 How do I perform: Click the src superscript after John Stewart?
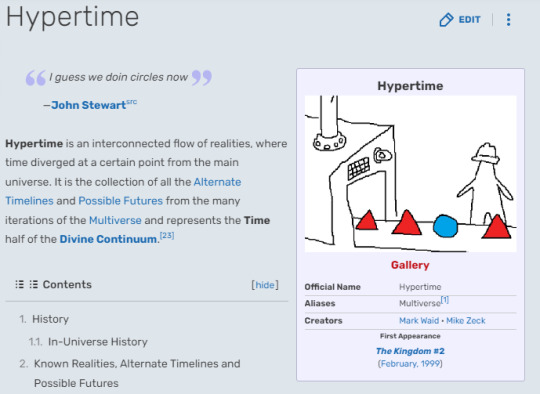tap(132, 102)
